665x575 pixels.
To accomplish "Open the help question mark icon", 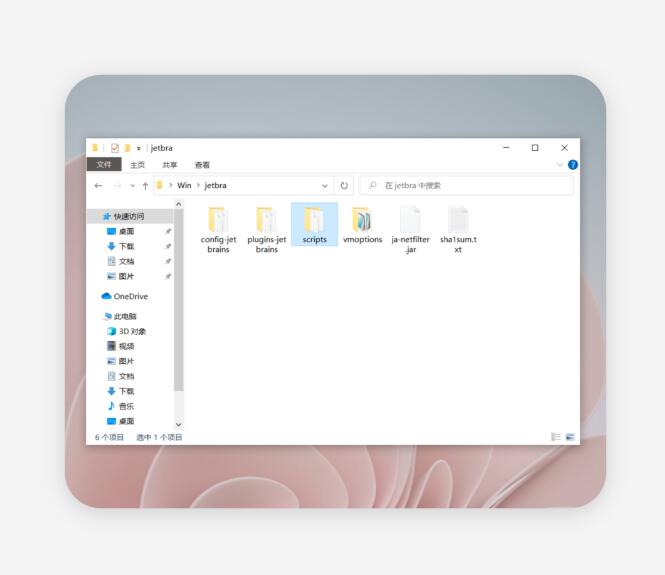I will pyautogui.click(x=573, y=165).
